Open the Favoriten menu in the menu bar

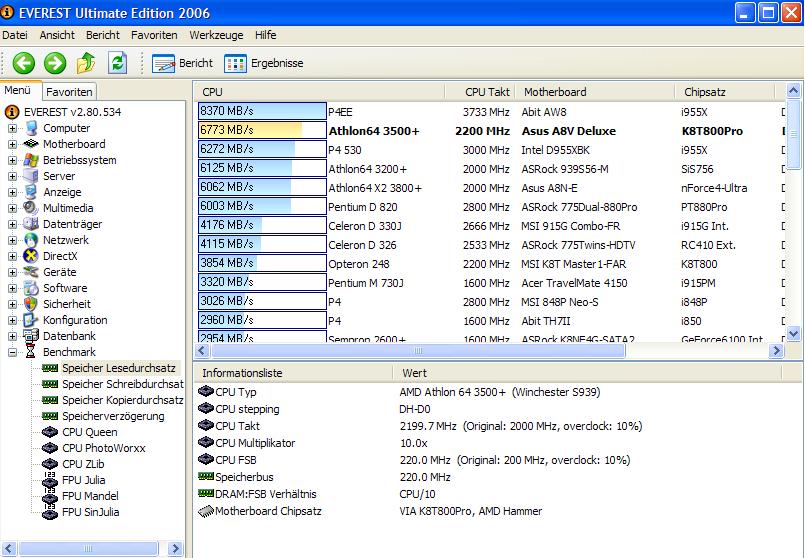154,35
